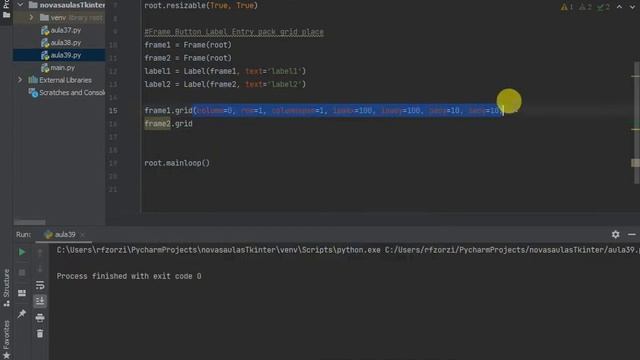Viewport: 640px width, 360px height.
Task: Place cursor on frame2.grid line
Action: [169, 124]
